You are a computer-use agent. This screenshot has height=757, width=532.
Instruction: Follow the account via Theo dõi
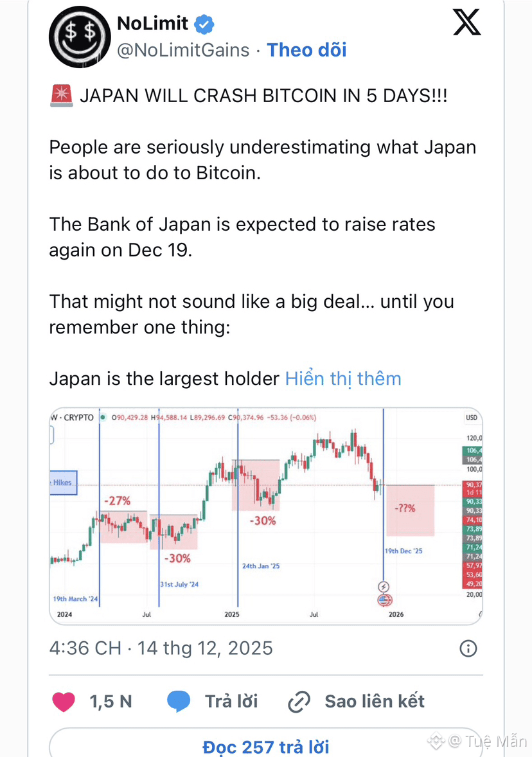(306, 49)
